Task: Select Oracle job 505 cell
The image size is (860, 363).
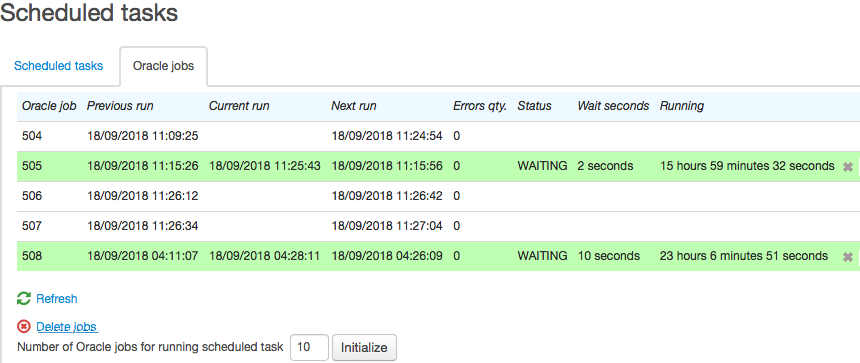Action: pyautogui.click(x=32, y=166)
